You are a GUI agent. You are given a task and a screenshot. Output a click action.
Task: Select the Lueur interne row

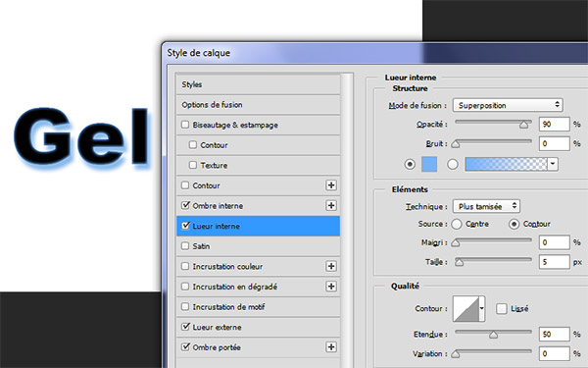tap(258, 226)
